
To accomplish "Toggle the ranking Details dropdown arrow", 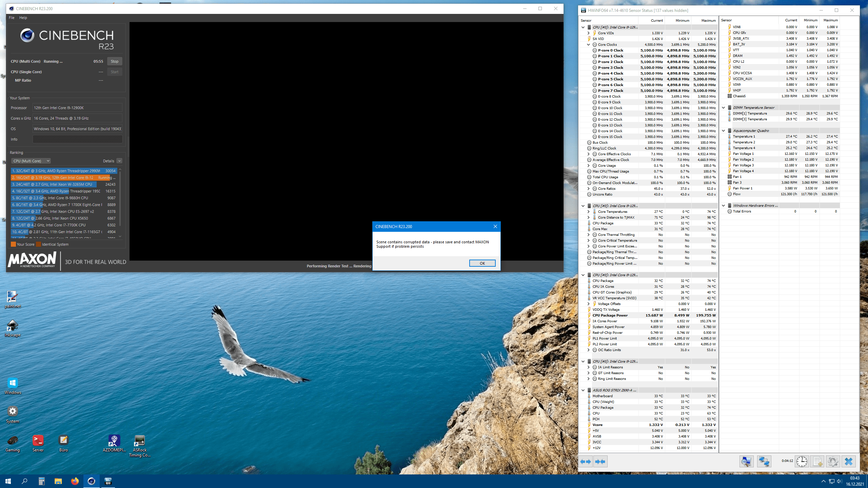I will coord(119,161).
